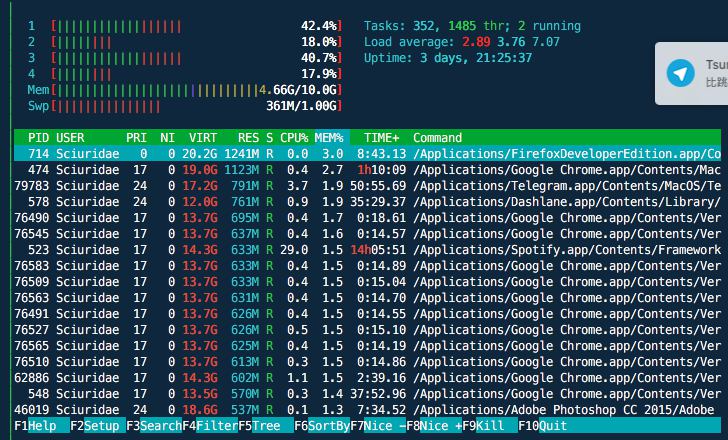Click PID 76545 Chrome row

(367, 234)
